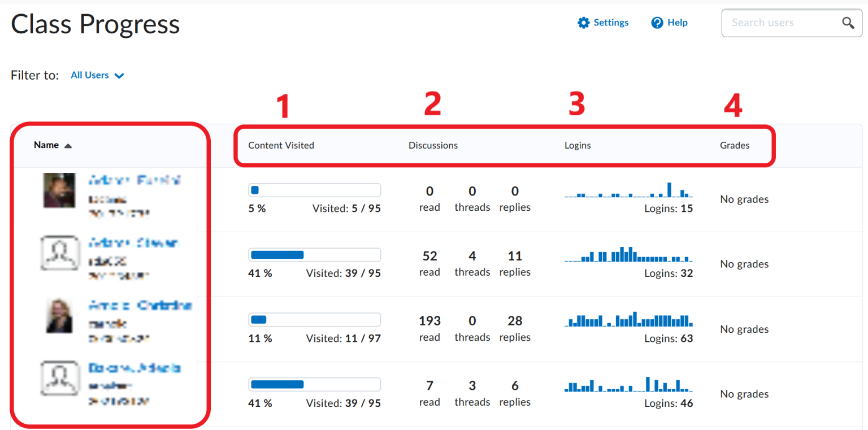Click the login activity bar chart of the top student
868x430 pixels.
(x=628, y=192)
